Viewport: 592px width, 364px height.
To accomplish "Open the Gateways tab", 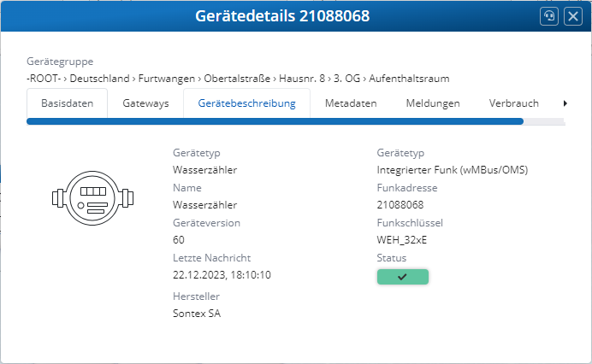I will (x=145, y=103).
